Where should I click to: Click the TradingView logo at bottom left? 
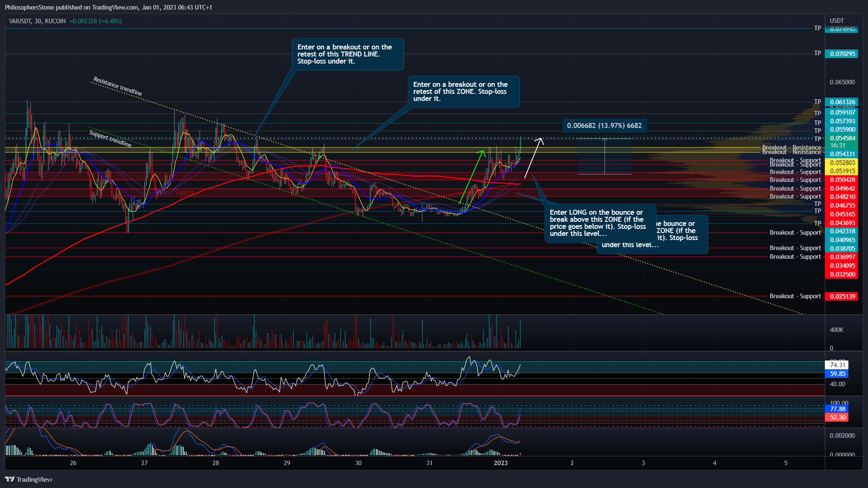(x=29, y=479)
